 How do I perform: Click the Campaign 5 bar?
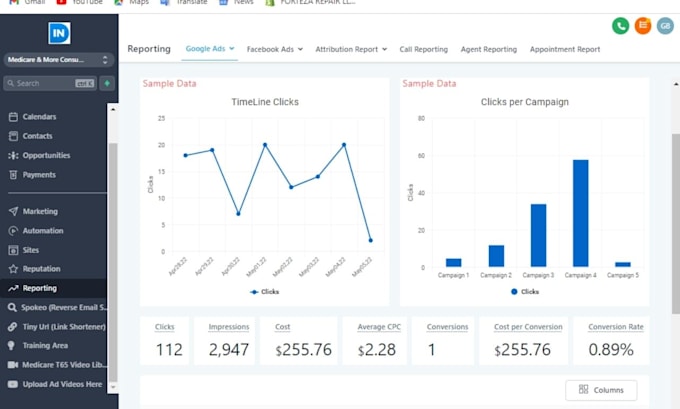pos(623,264)
